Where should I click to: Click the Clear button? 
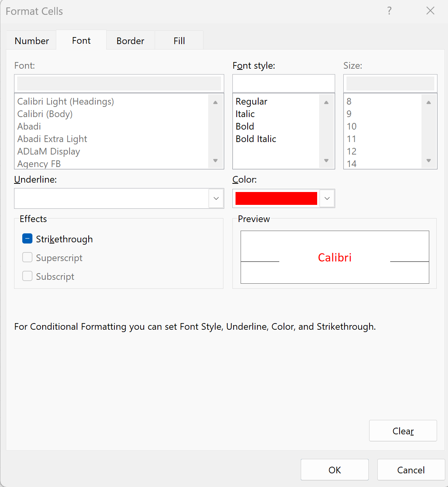pos(403,431)
